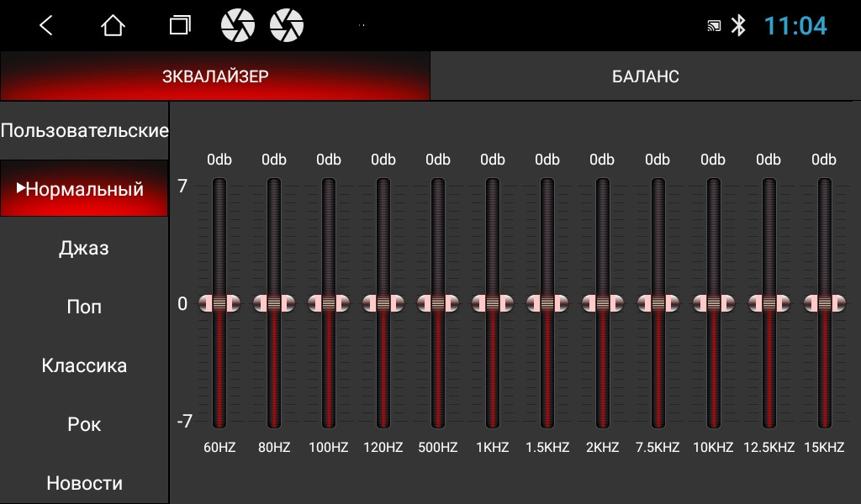Tap the Bluetooth status icon
The height and width of the screenshot is (504, 861).
(x=738, y=26)
